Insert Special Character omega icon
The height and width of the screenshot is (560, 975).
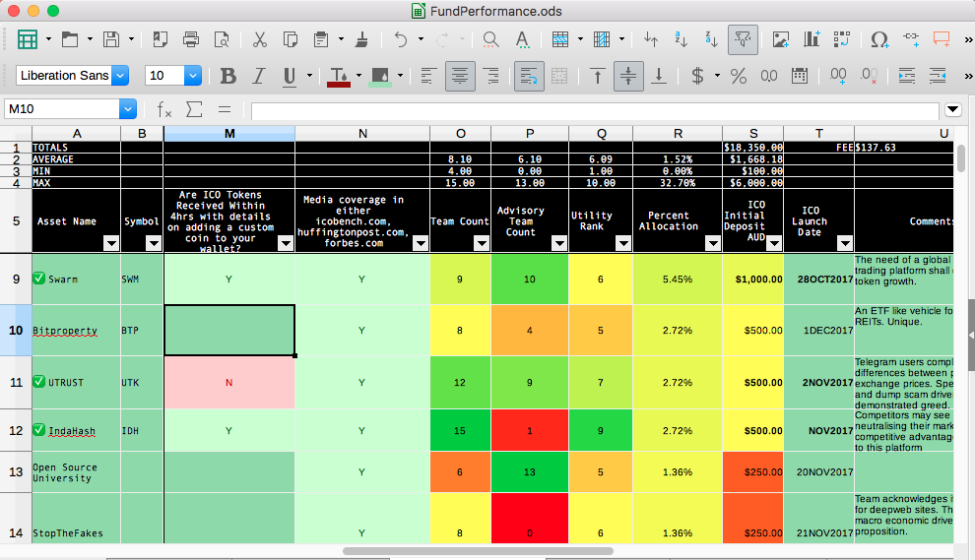pyautogui.click(x=879, y=39)
